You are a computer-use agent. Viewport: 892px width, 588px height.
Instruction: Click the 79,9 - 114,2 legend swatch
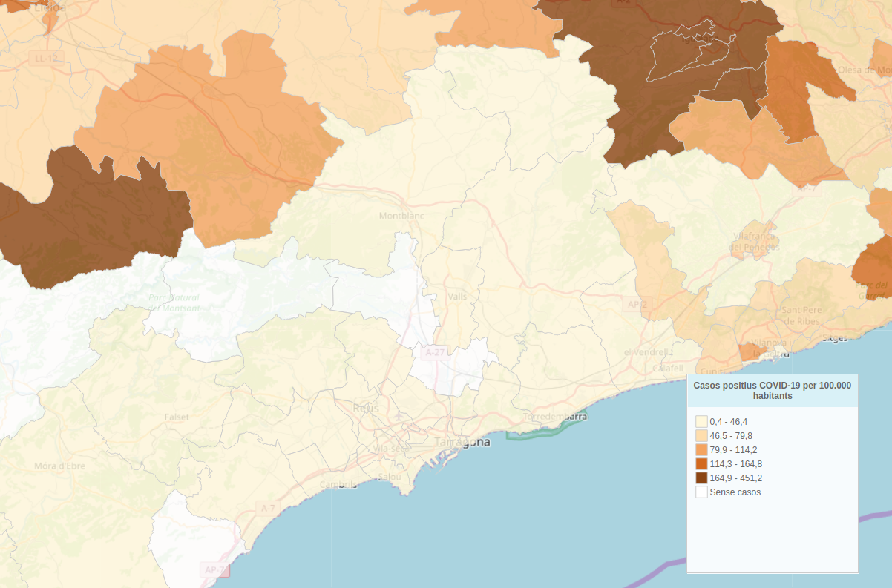click(x=701, y=450)
